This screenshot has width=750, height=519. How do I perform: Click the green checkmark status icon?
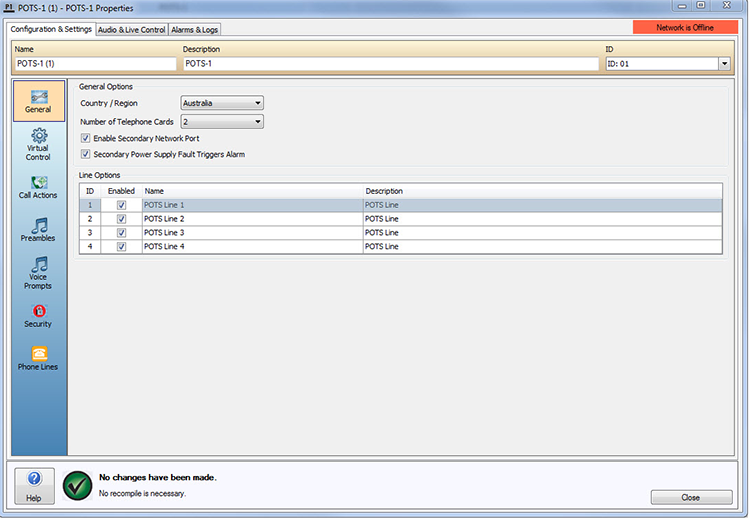(x=77, y=486)
